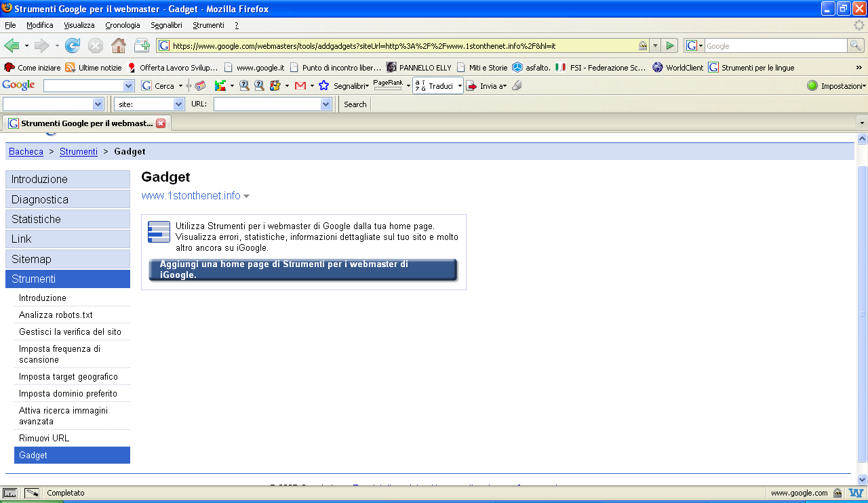868x503 pixels.
Task: Click the Gmail envelope icon on the toolbar
Action: [x=300, y=85]
